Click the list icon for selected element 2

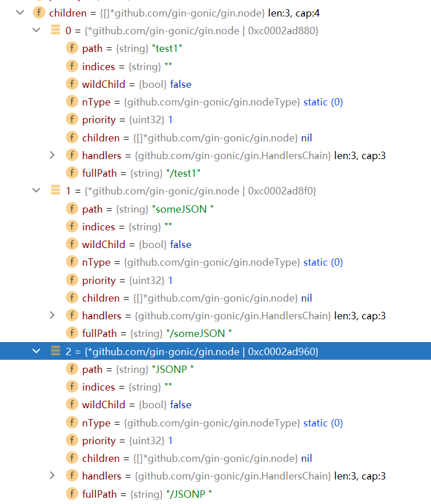pyautogui.click(x=56, y=351)
